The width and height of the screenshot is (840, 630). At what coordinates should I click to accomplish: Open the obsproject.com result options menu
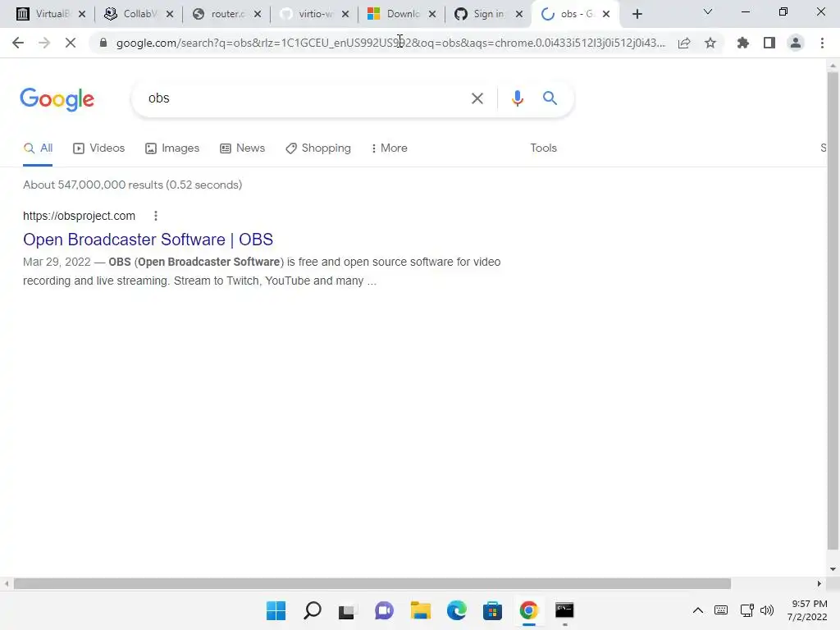(x=155, y=216)
